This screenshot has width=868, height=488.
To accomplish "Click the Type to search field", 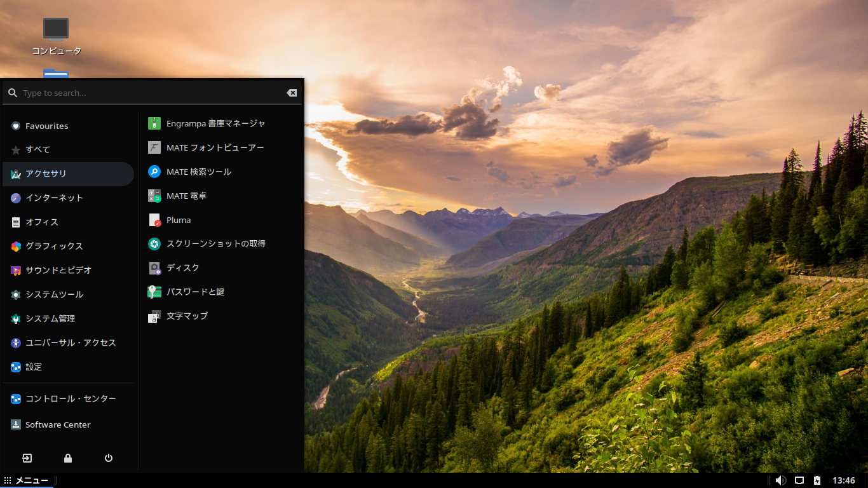I will click(x=153, y=93).
